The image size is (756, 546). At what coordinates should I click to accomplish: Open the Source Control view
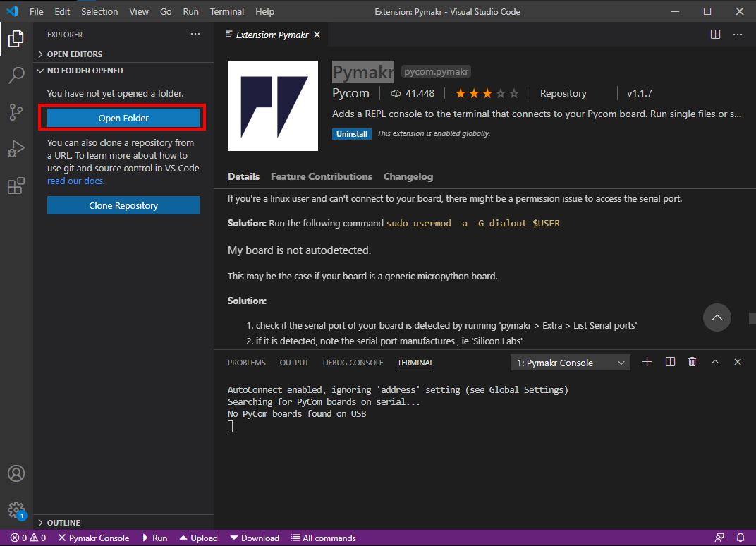16,112
